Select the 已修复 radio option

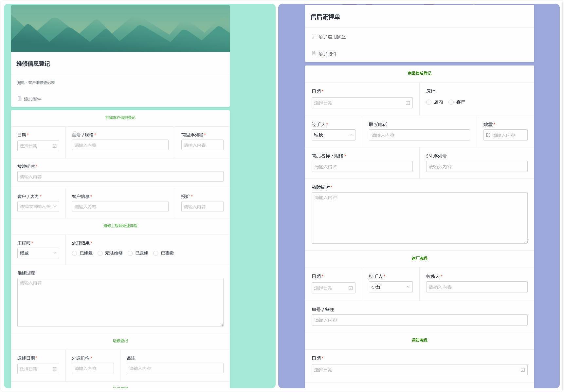[75, 253]
